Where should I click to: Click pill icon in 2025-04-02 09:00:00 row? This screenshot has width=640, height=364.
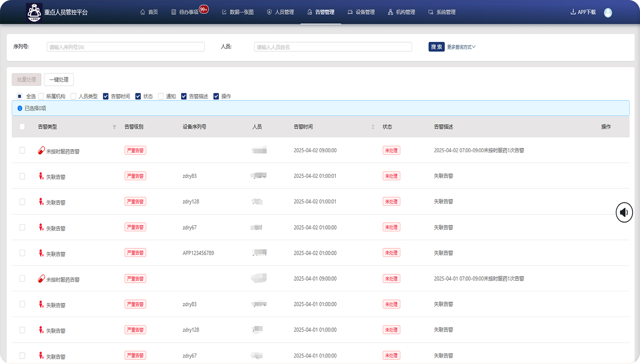tap(41, 150)
